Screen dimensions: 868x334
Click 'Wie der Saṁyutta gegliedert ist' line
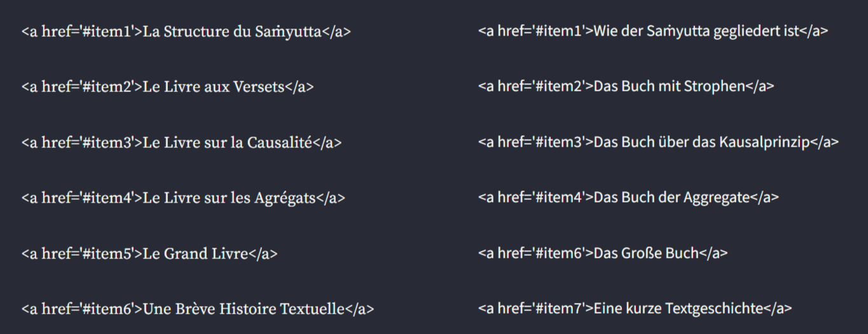pyautogui.click(x=696, y=31)
